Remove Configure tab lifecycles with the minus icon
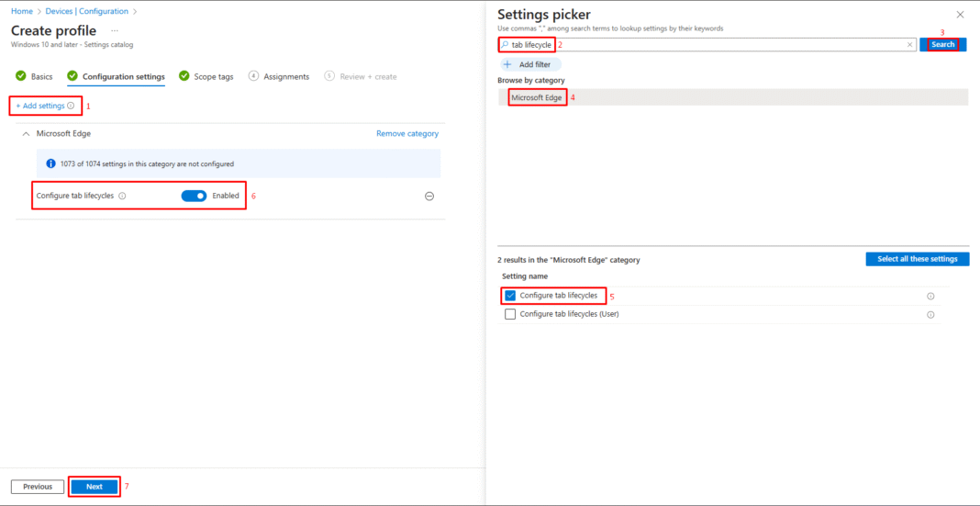Image resolution: width=980 pixels, height=506 pixels. point(429,196)
